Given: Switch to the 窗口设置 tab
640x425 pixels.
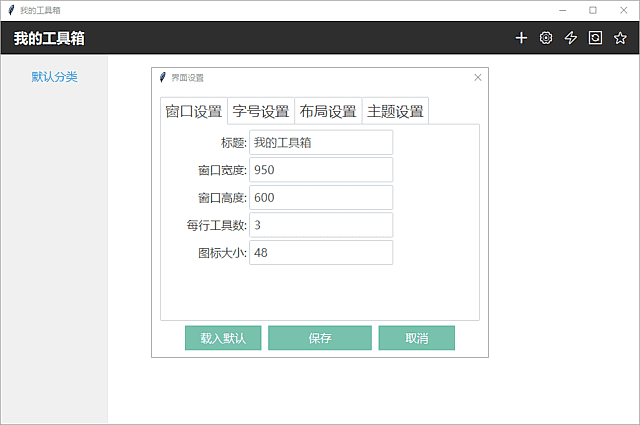Looking at the screenshot, I should 193,111.
